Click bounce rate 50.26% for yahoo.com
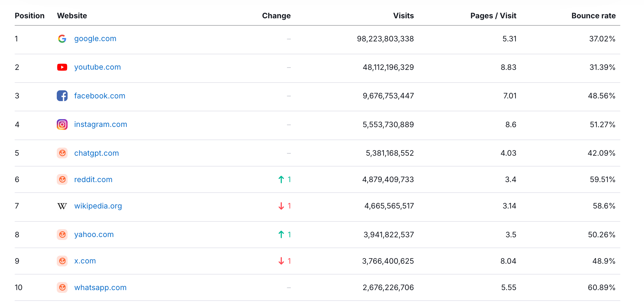The height and width of the screenshot is (303, 644). click(602, 235)
